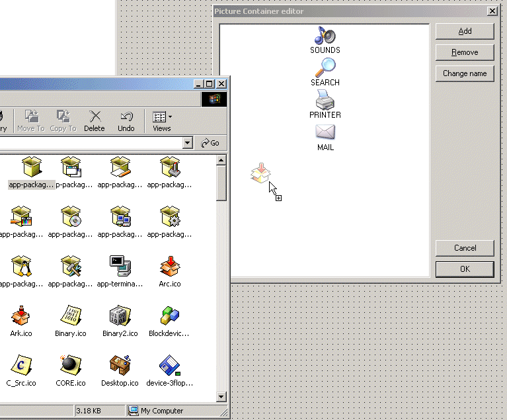
Task: Click the Remove button
Action: (x=465, y=52)
